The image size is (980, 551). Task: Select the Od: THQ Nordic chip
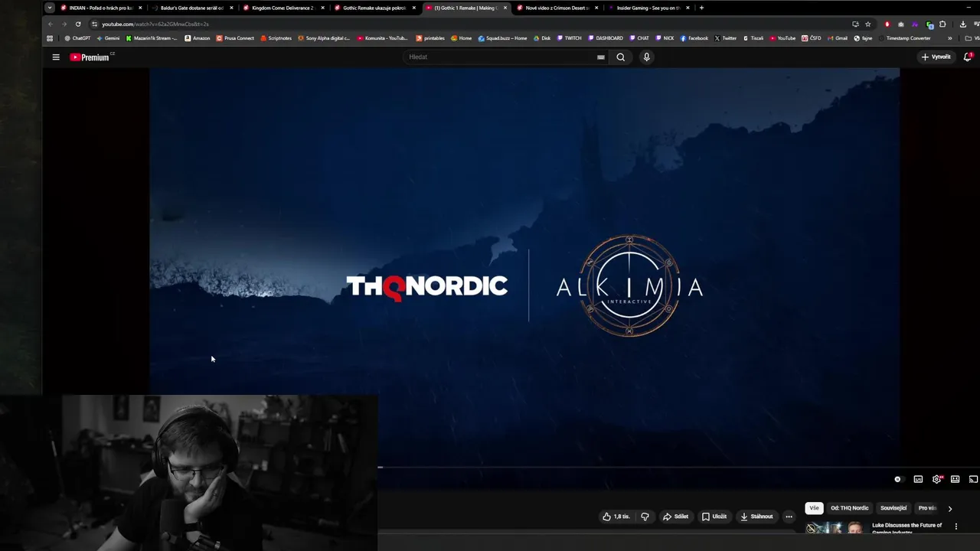coord(850,508)
